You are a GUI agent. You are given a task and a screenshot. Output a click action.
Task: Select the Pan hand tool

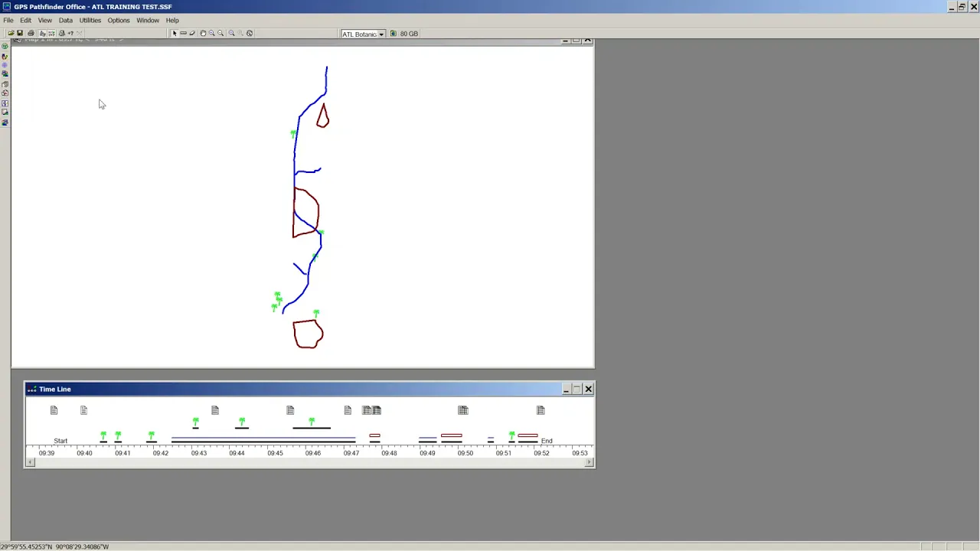click(x=203, y=33)
